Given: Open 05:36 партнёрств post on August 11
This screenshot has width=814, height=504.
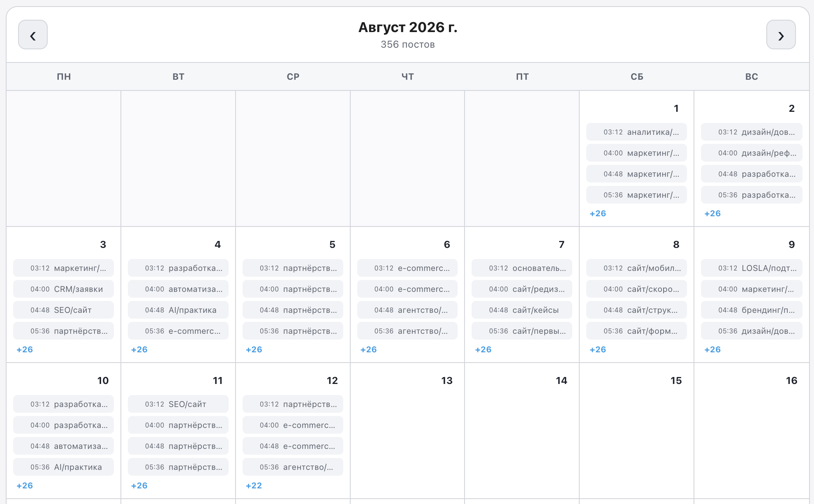Looking at the screenshot, I should 178,467.
